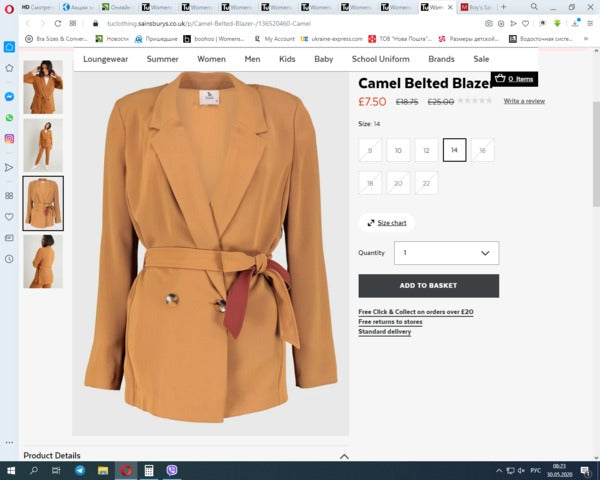Open the Sale menu item

point(481,59)
